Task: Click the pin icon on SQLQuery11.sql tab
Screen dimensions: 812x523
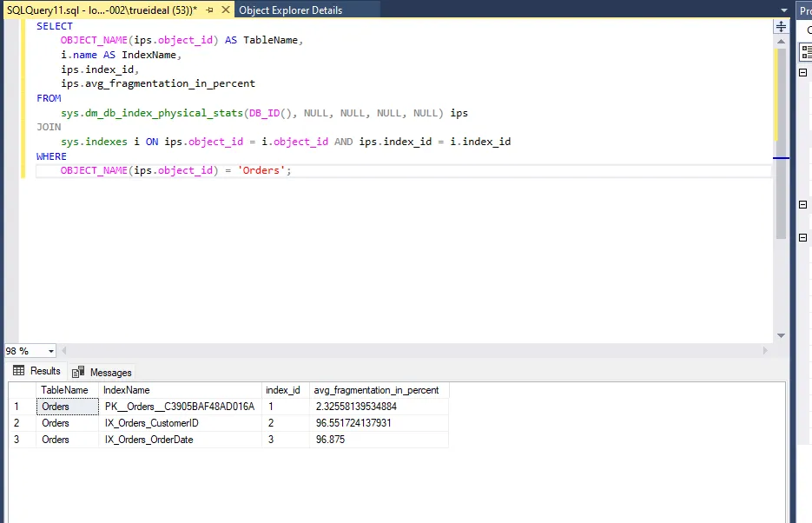Action: click(x=210, y=10)
